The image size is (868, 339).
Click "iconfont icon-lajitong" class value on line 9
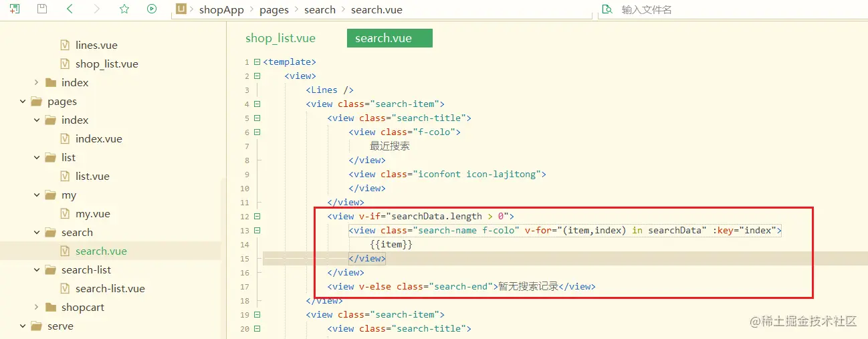[x=477, y=175]
